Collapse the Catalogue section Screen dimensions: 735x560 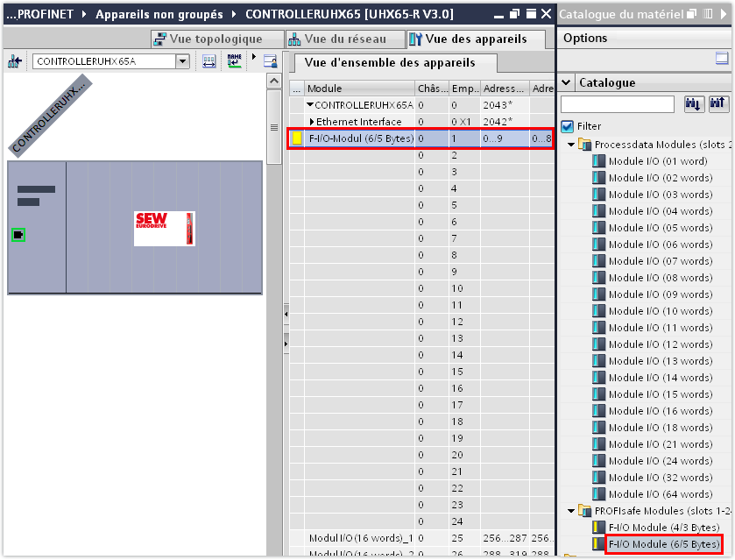[566, 82]
